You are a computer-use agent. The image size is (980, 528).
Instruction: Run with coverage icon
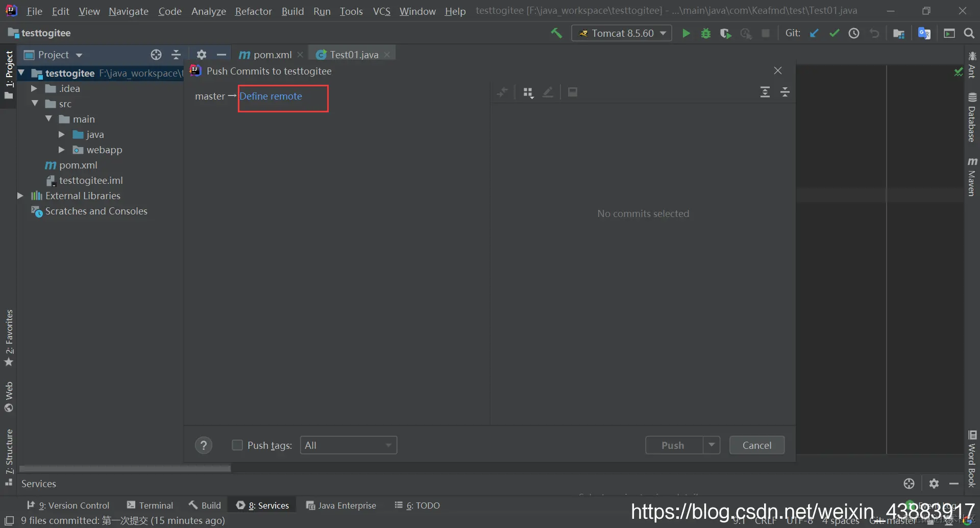725,33
